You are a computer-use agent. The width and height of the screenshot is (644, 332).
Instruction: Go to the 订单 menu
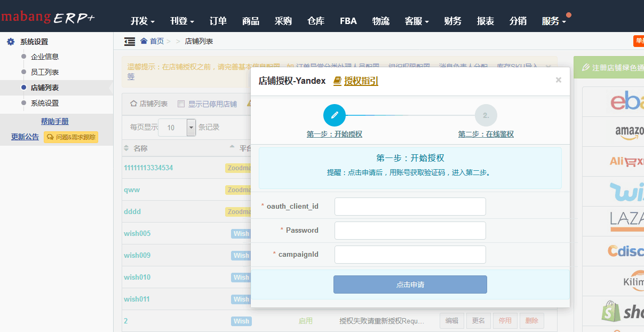point(218,21)
